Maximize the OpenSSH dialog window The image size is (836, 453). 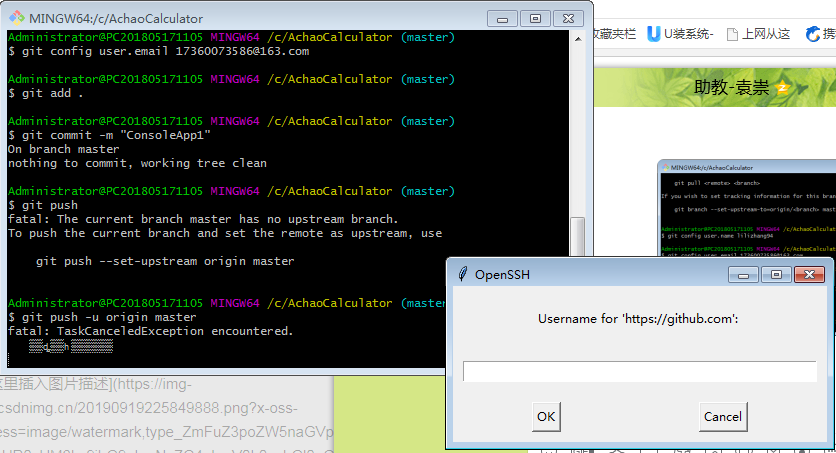(x=776, y=274)
